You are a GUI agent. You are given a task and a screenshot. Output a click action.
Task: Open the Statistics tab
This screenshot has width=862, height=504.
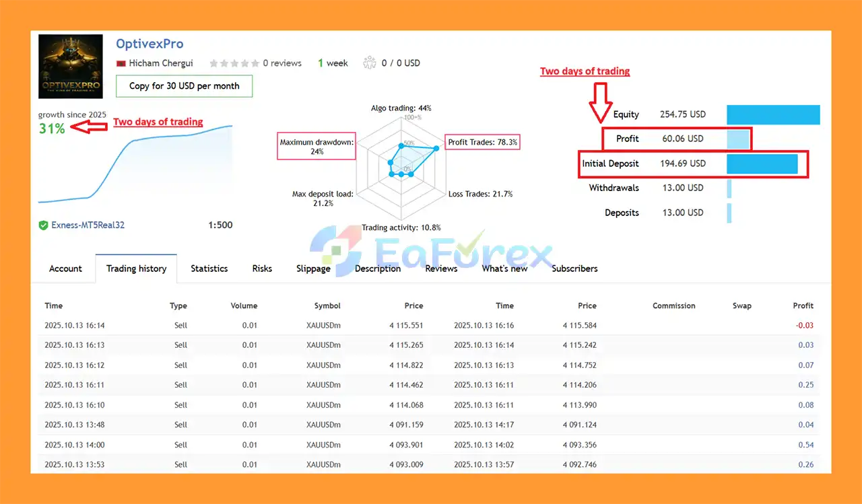click(x=209, y=268)
